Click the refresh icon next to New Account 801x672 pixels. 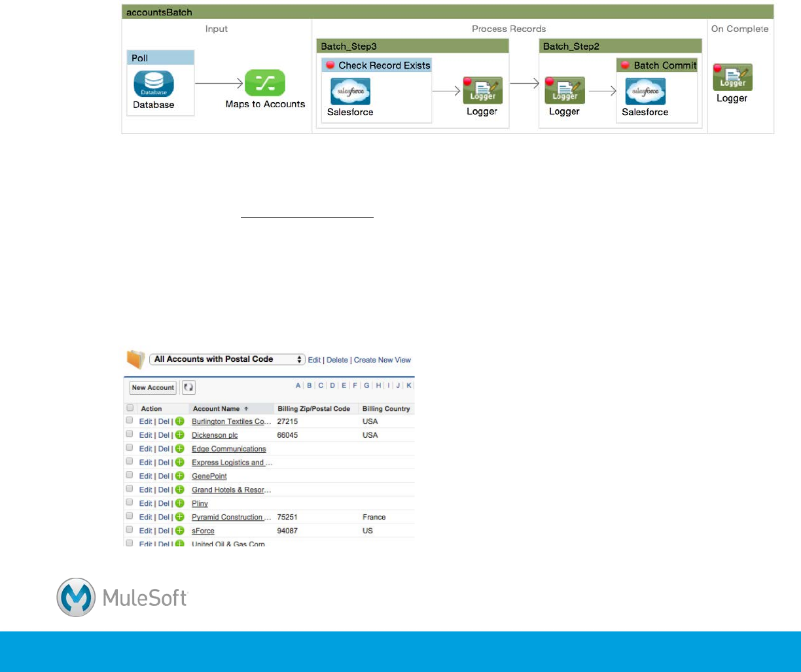click(188, 387)
